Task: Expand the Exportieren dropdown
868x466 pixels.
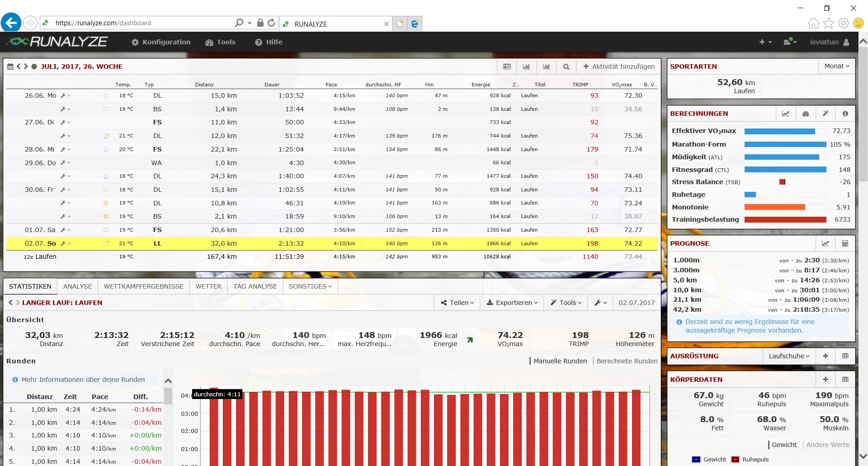Action: point(512,303)
